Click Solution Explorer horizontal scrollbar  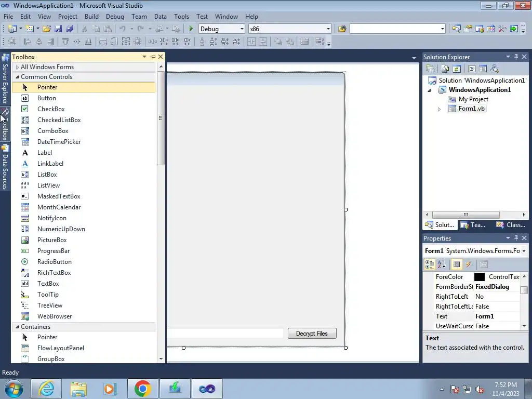coord(465,215)
